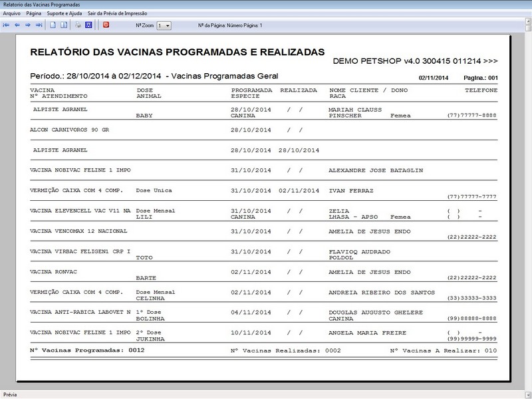Viewport: 532px width, 399px height.
Task: Go to the next page arrow icon
Action: 28,25
